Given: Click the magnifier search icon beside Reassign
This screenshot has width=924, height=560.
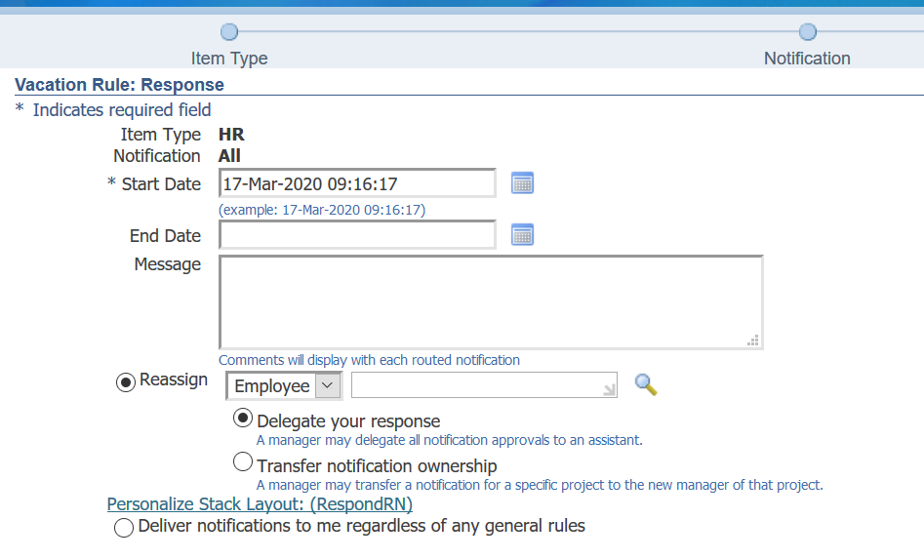Looking at the screenshot, I should [x=646, y=385].
